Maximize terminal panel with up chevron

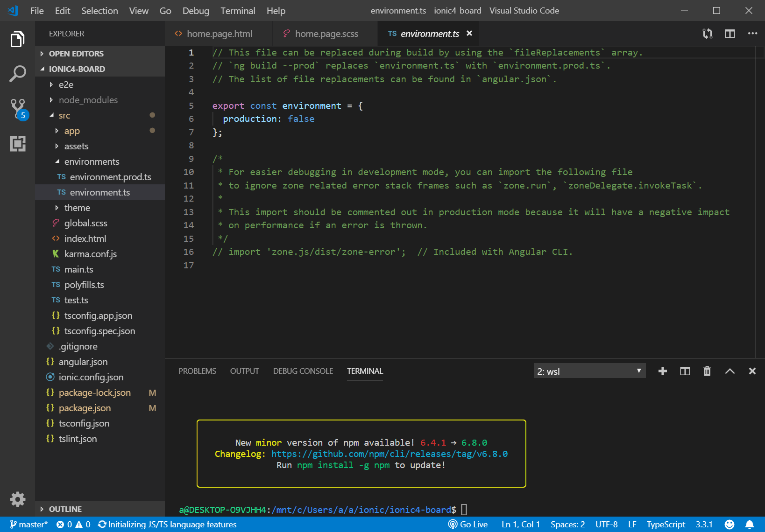(x=730, y=371)
